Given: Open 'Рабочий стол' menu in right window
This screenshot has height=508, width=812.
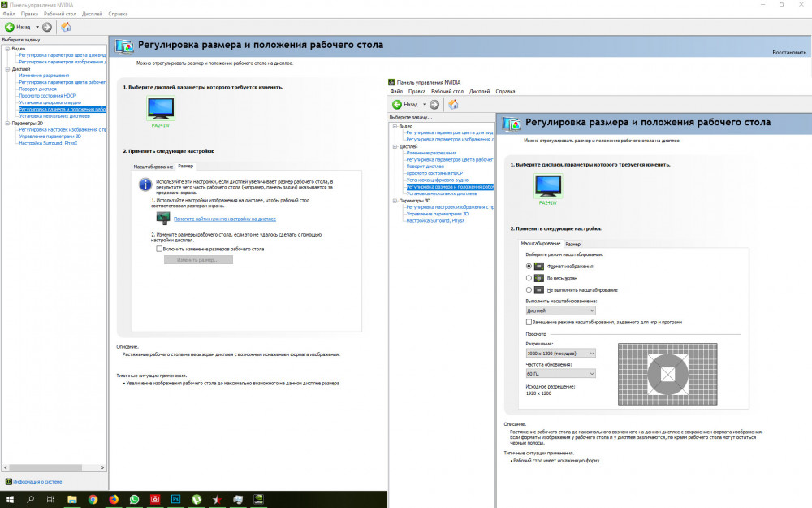Looking at the screenshot, I should tap(447, 91).
